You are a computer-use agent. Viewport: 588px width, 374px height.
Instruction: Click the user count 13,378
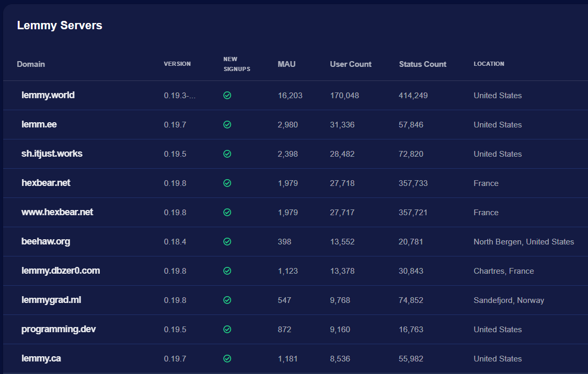coord(342,271)
